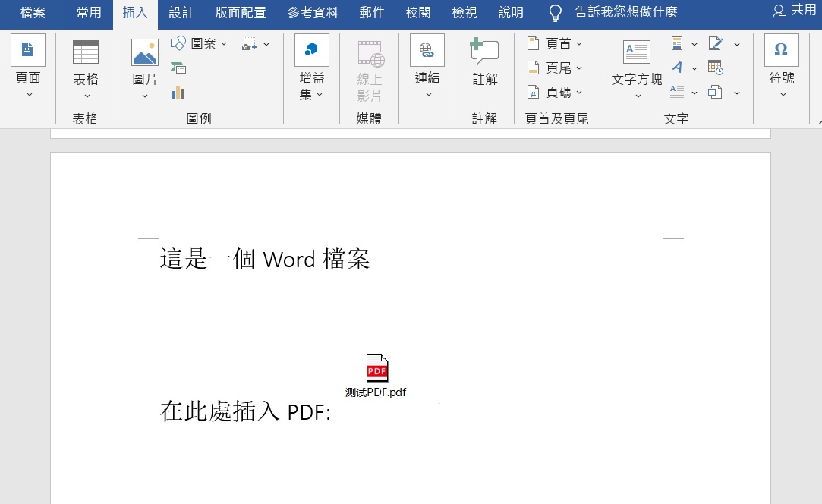Open the 頁尾 dropdown arrow
This screenshot has height=504, width=822.
[579, 68]
